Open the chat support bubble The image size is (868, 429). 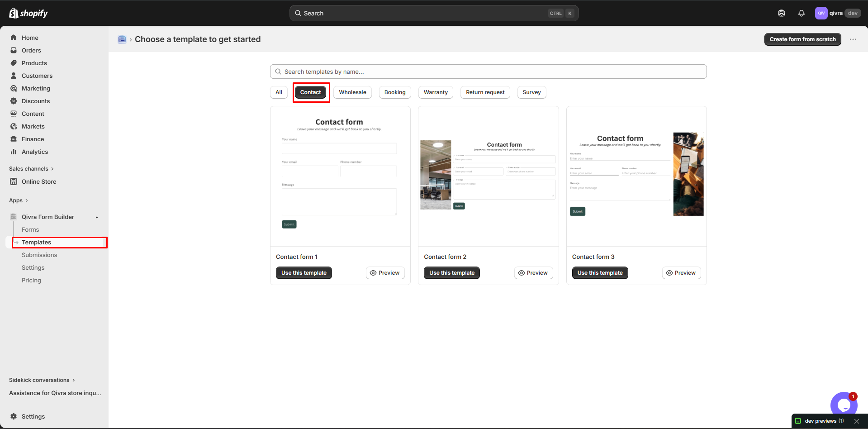coord(844,405)
